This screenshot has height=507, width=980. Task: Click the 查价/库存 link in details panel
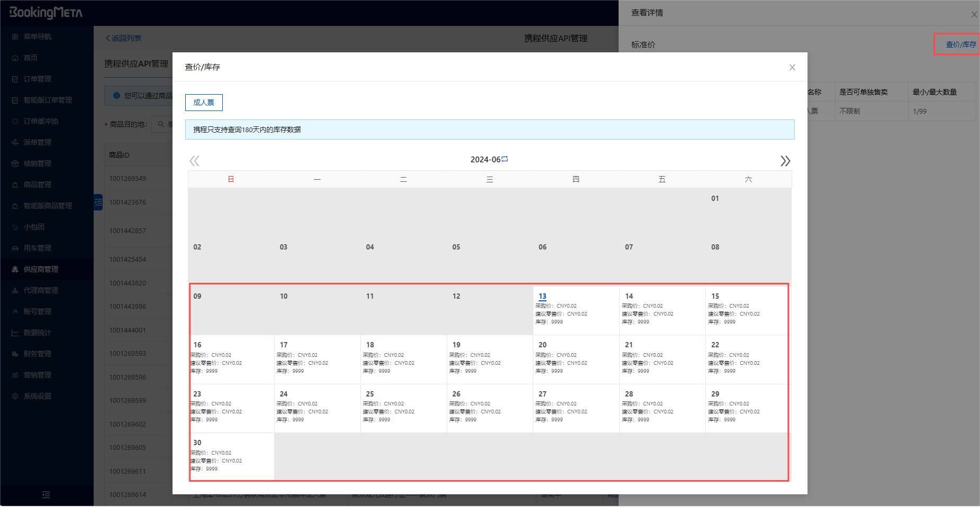tap(960, 44)
